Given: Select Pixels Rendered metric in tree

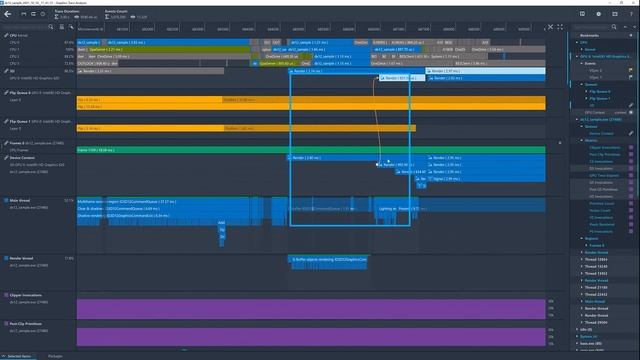Looking at the screenshot, I should click(602, 224).
